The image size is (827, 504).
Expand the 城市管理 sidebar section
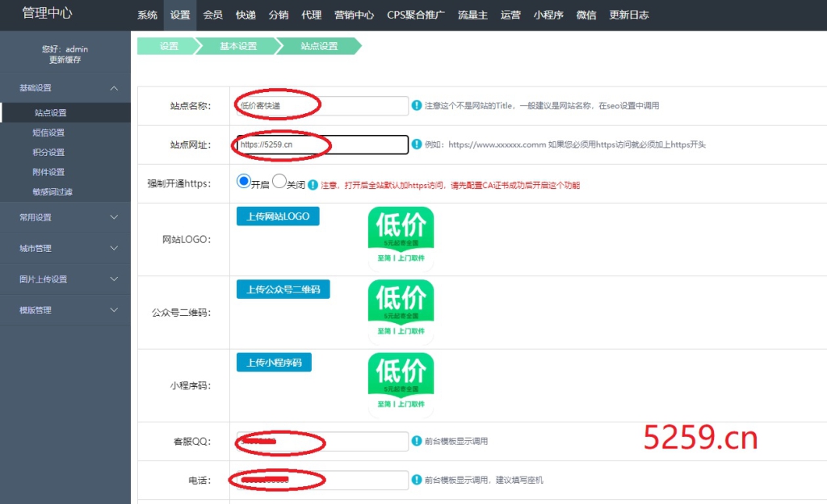tap(65, 248)
